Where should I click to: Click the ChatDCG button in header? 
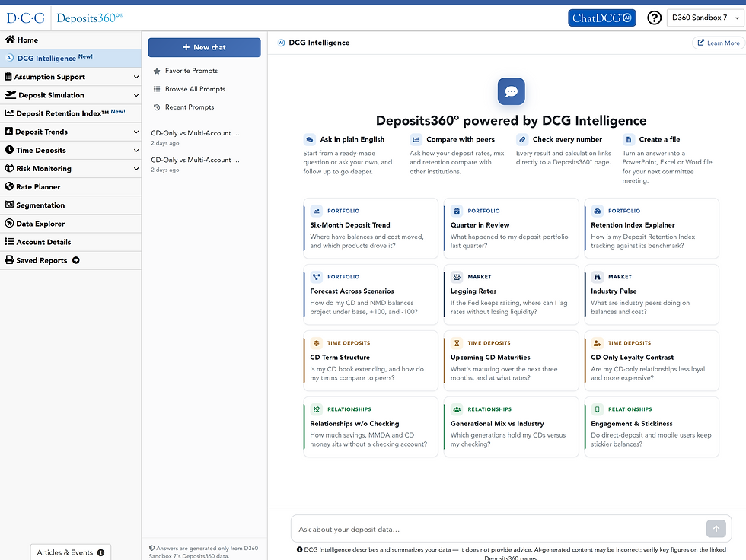tap(602, 18)
